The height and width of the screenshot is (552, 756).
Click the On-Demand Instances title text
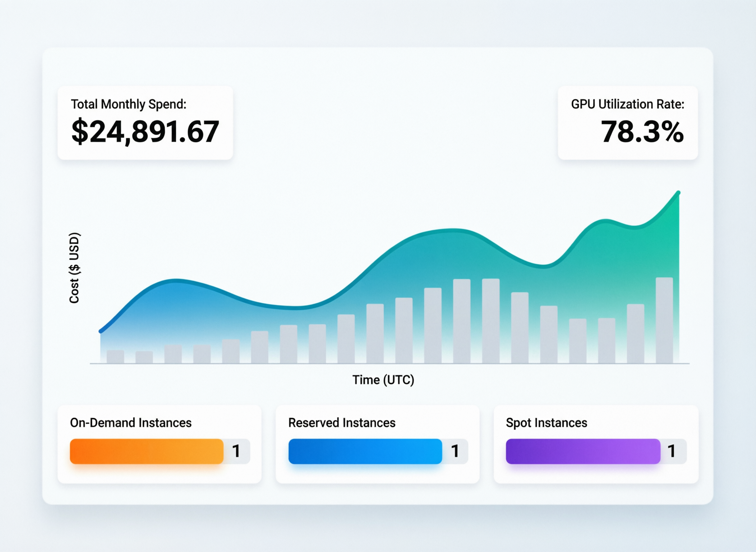click(130, 423)
